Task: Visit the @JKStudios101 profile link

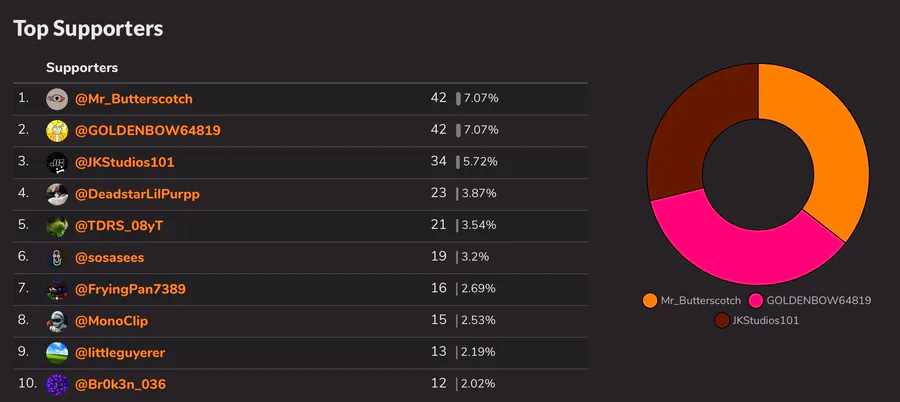Action: [125, 163]
